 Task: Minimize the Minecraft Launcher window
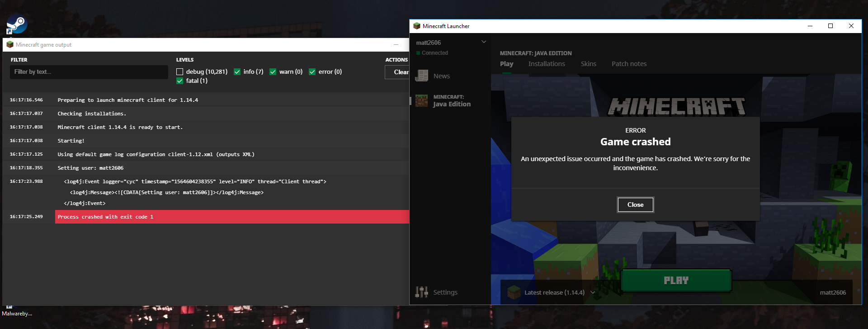click(x=810, y=26)
